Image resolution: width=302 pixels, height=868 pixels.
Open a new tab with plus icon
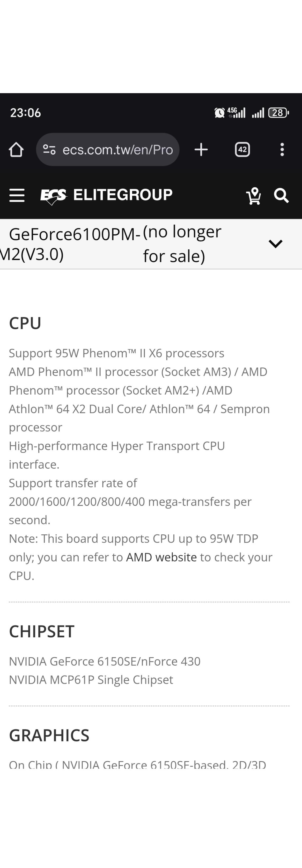(201, 150)
